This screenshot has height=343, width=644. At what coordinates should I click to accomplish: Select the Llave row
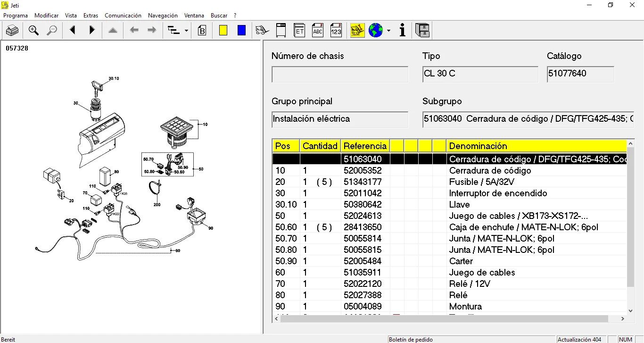[x=450, y=204]
